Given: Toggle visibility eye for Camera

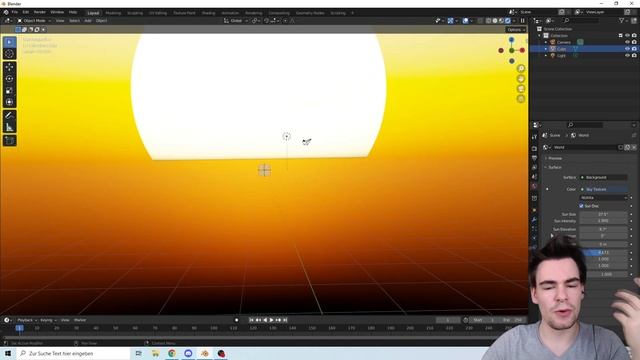Looking at the screenshot, I should click(x=627, y=42).
